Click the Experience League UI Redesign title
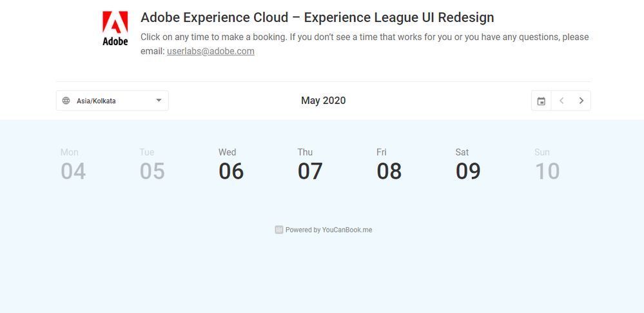The image size is (644, 313). click(317, 17)
